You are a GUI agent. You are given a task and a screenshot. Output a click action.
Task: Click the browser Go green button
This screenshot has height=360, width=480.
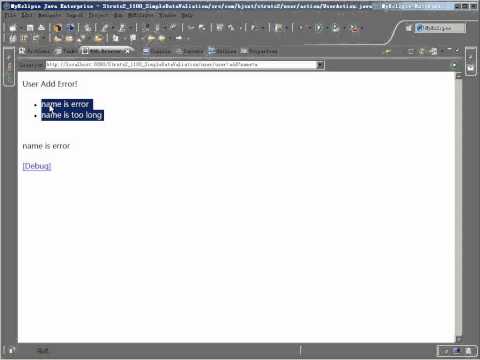453,65
